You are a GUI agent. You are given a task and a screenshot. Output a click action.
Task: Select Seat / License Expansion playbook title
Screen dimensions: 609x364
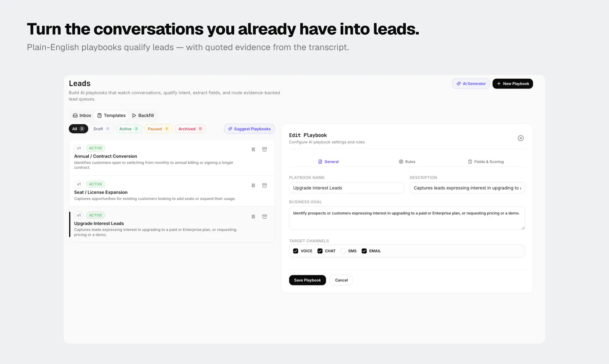click(x=101, y=192)
